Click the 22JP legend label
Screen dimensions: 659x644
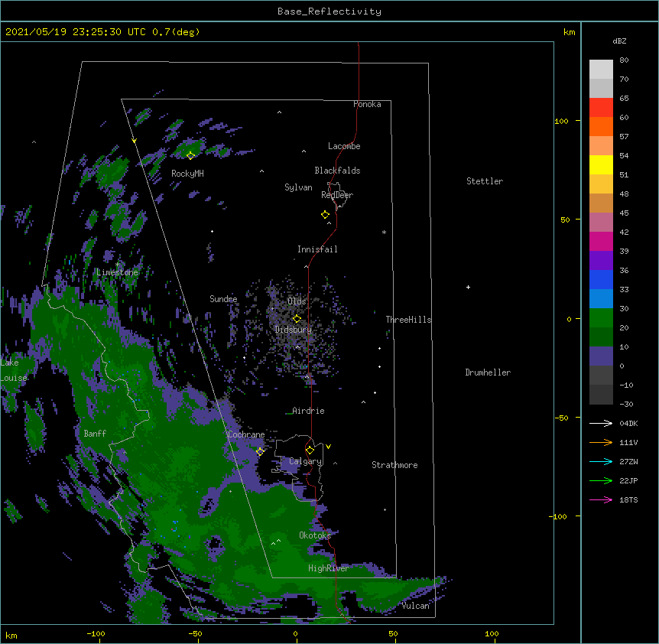[x=628, y=480]
